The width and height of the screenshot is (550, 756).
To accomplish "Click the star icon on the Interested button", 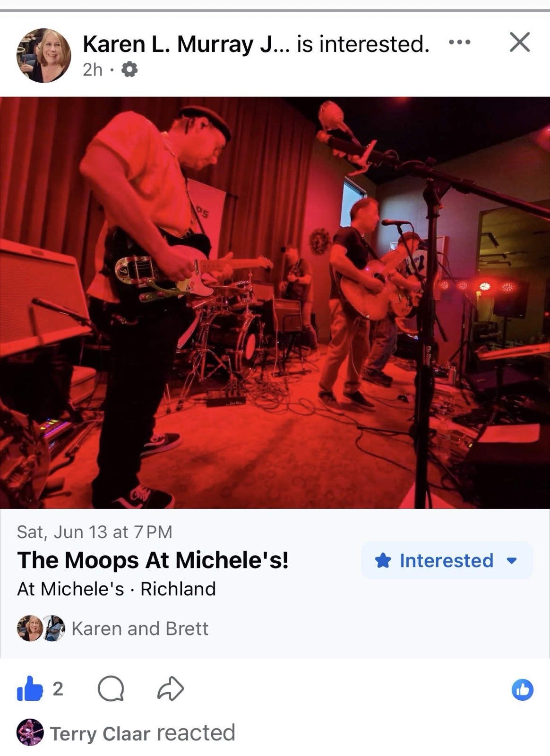I will click(383, 561).
